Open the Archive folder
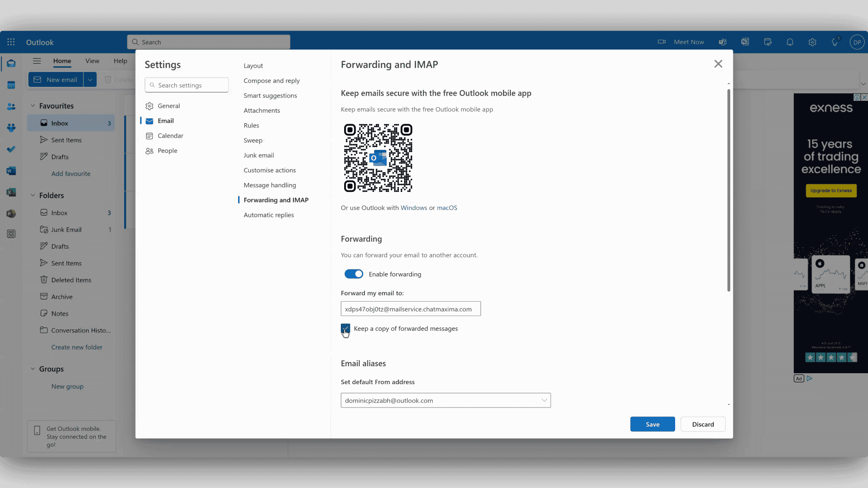Image resolution: width=868 pixels, height=488 pixels. pyautogui.click(x=71, y=297)
